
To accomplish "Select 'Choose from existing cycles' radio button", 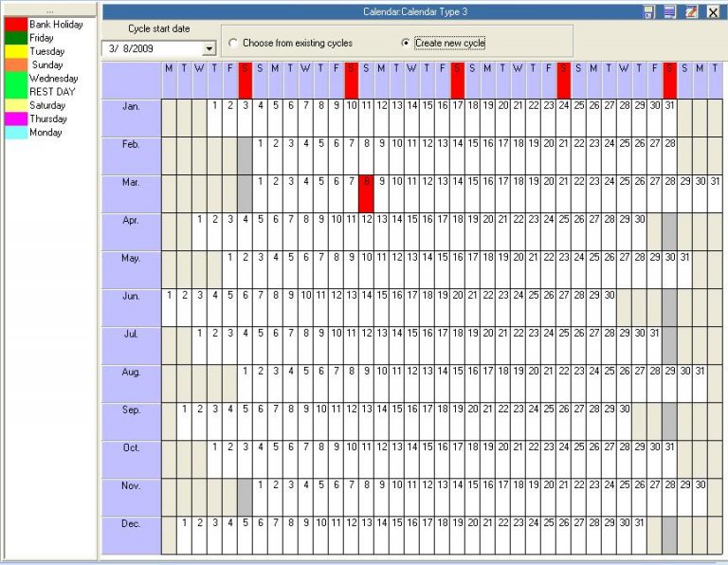I will (233, 44).
